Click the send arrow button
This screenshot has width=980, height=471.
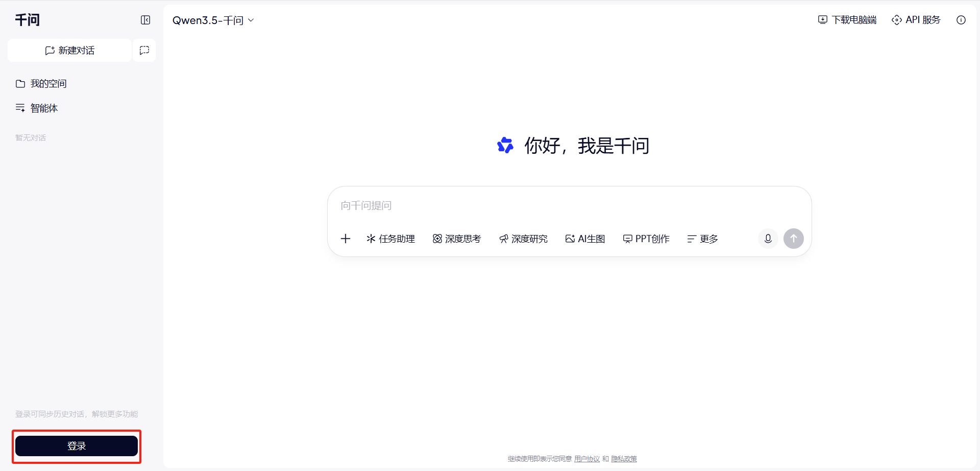794,239
